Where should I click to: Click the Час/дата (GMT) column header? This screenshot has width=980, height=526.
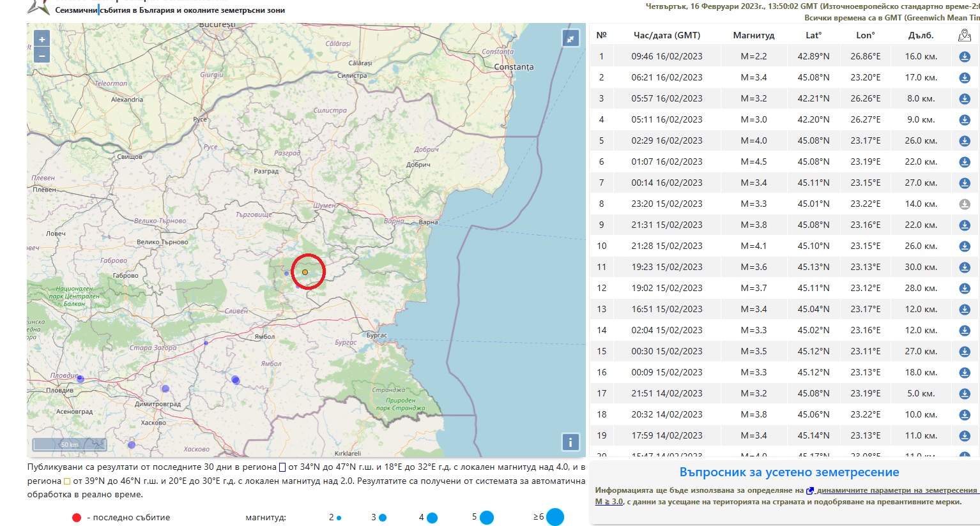coord(666,36)
